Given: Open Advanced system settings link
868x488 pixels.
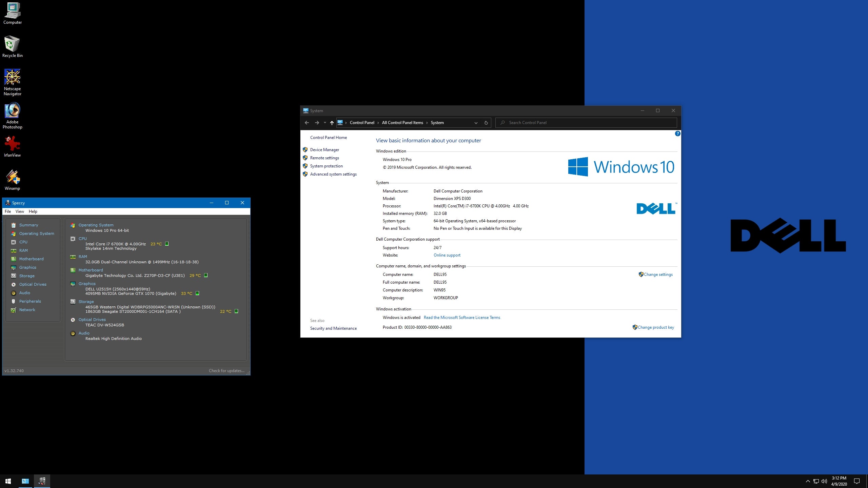Looking at the screenshot, I should [333, 174].
